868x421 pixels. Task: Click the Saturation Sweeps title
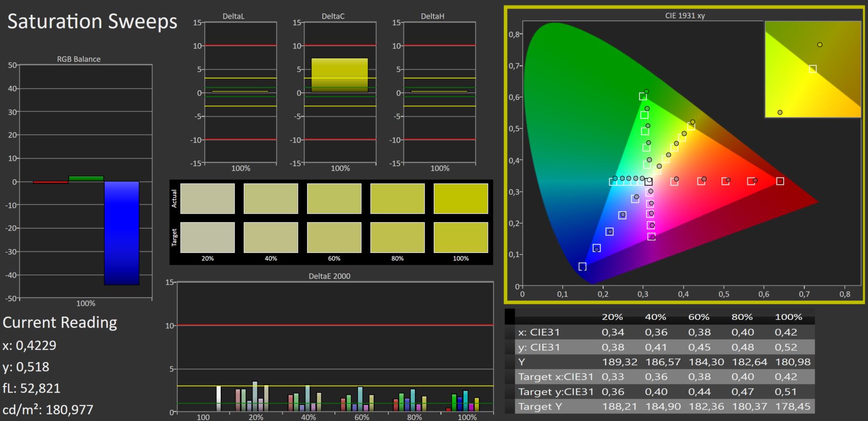[93, 22]
